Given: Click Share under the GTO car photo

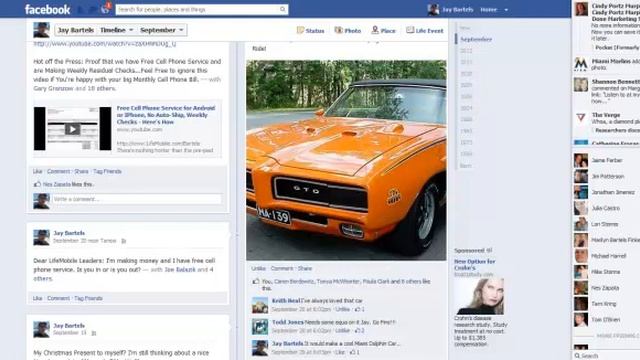Looking at the screenshot, I should (x=305, y=268).
